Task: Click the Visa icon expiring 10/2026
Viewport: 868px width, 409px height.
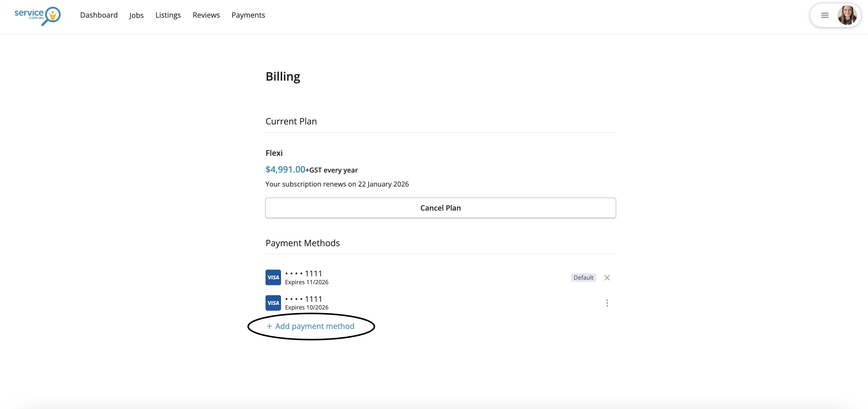Action: [x=273, y=303]
